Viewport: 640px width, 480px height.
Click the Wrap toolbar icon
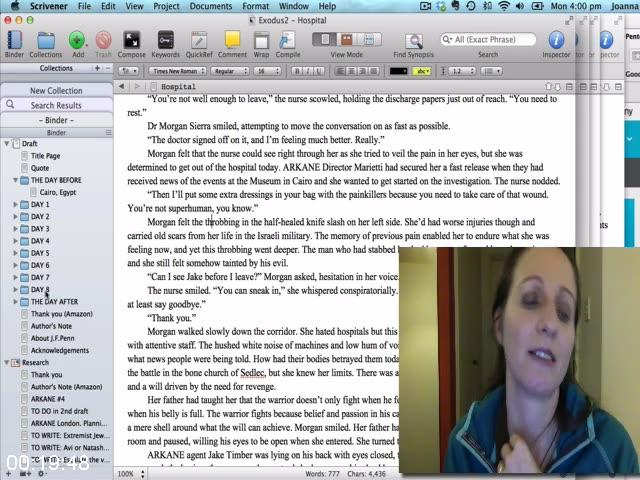[x=261, y=41]
